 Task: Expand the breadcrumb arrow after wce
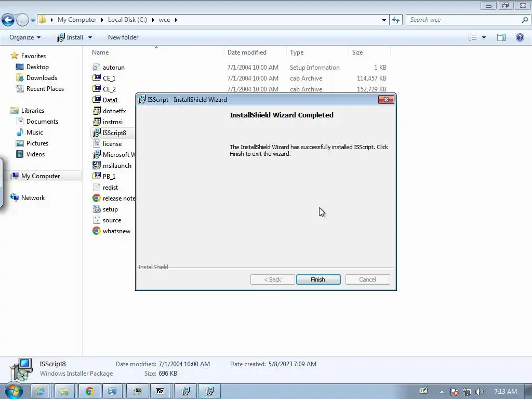click(176, 20)
